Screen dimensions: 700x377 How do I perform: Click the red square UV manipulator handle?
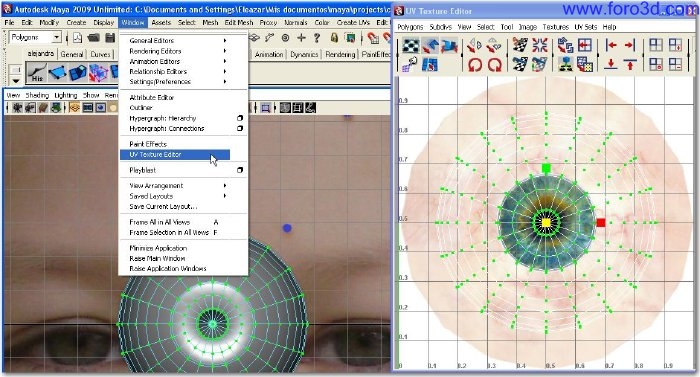(601, 222)
